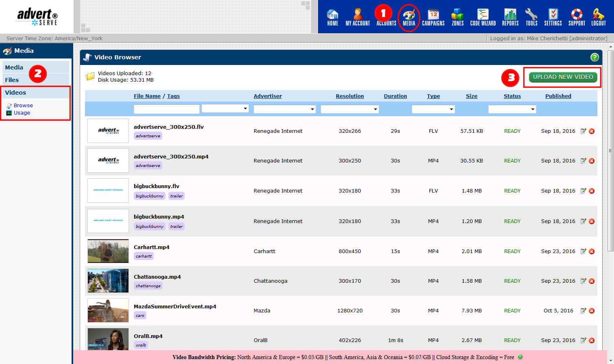Viewport: 614px width, 364px height.
Task: Click the 'cars' tag on Mazda video
Action: coord(140,316)
